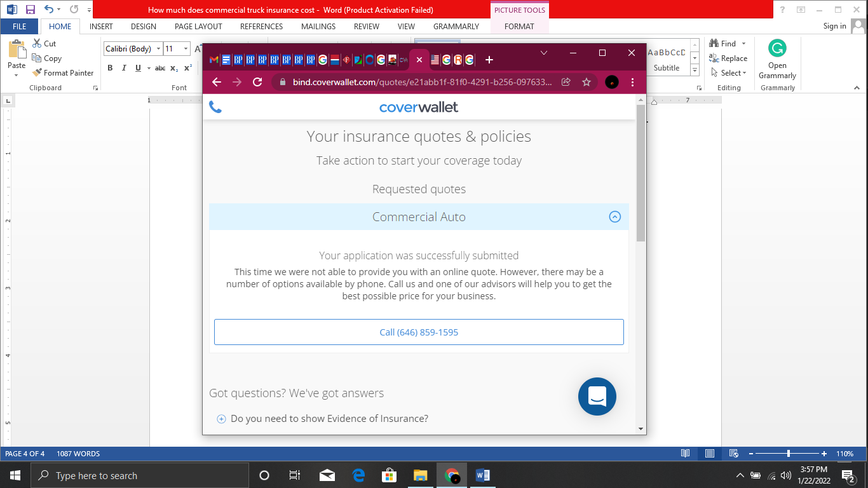This screenshot has height=488, width=868.
Task: Click the phone icon on CoverWallet header
Action: pyautogui.click(x=215, y=107)
